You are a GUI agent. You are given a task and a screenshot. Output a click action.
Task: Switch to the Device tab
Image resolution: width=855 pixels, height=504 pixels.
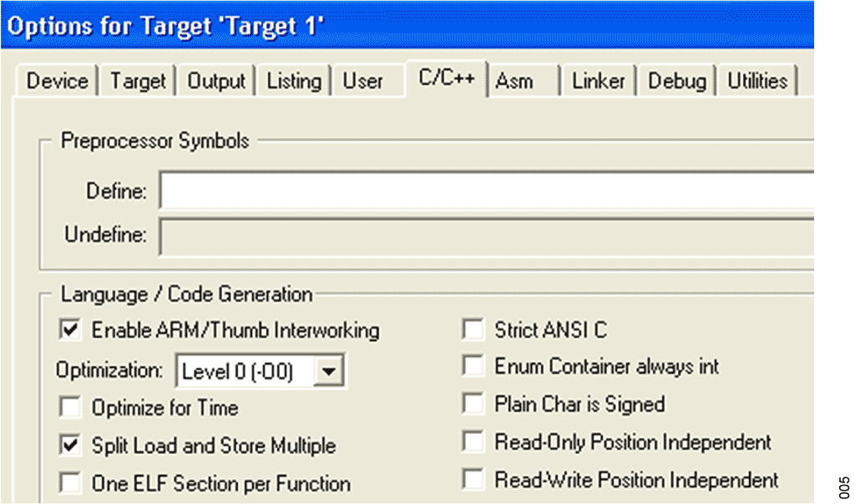point(57,81)
